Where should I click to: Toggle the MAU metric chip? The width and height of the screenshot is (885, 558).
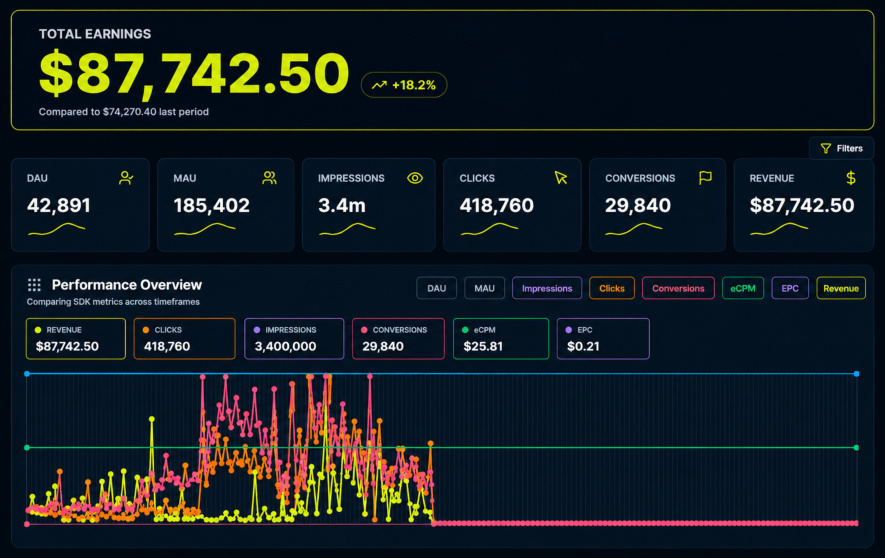coord(484,288)
